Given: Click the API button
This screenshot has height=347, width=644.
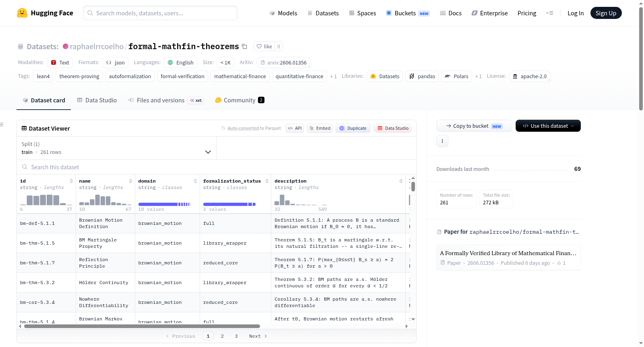Looking at the screenshot, I should tap(295, 128).
